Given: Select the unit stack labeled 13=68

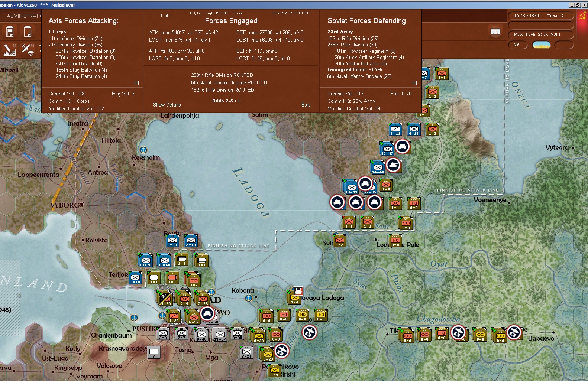Looking at the screenshot, I should pyautogui.click(x=164, y=261).
